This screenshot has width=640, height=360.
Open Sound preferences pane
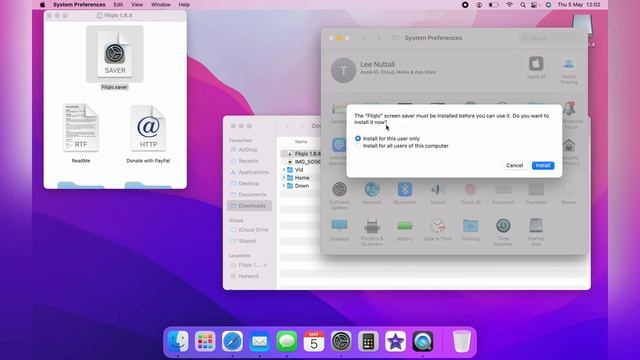pos(438,193)
